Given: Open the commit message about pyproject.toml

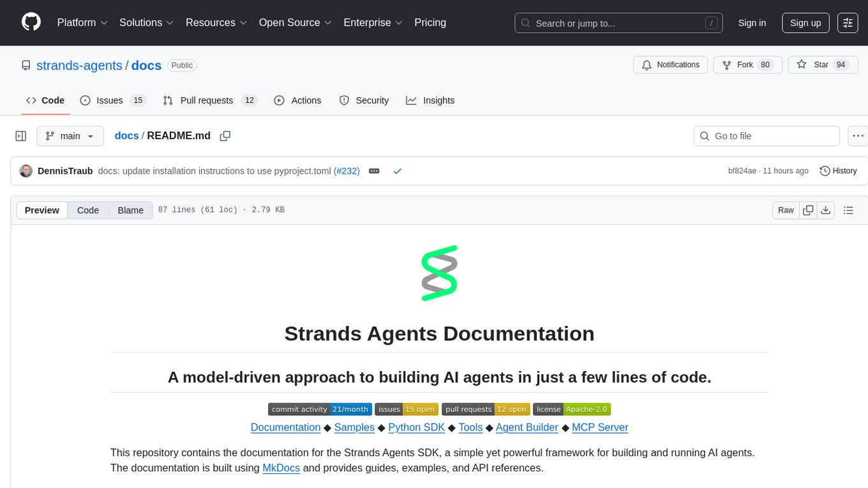Looking at the screenshot, I should click(214, 171).
